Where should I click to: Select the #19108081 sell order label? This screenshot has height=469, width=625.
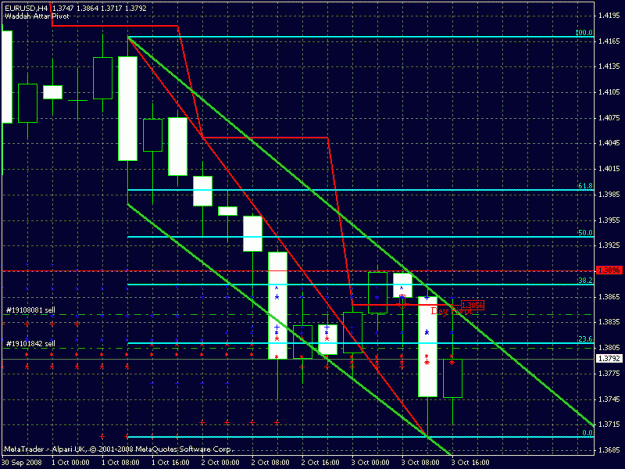pyautogui.click(x=31, y=310)
